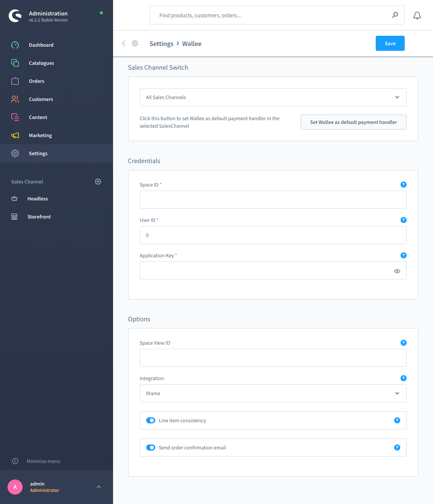Viewport: 433px width, 504px height.
Task: Click Set Wallee as default payment handler
Action: 353,122
